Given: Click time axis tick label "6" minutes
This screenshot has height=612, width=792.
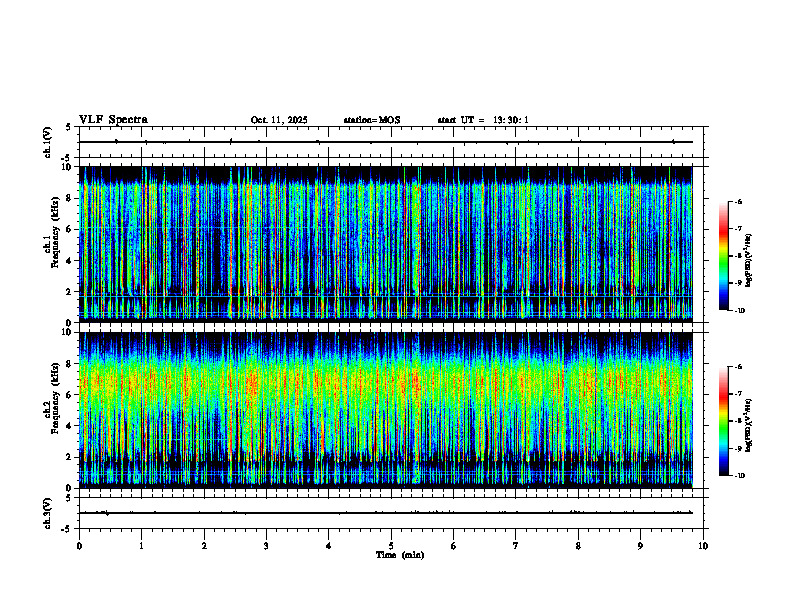Looking at the screenshot, I should 454,546.
